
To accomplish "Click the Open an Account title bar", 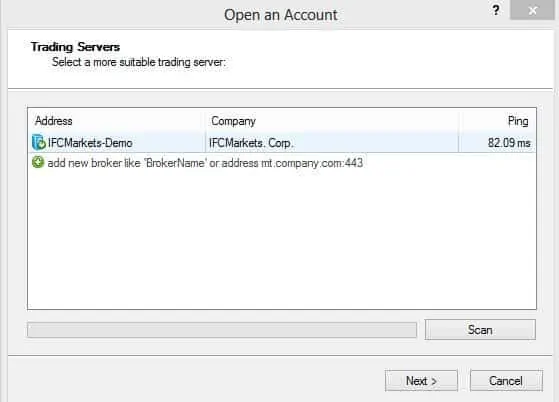I will (281, 15).
